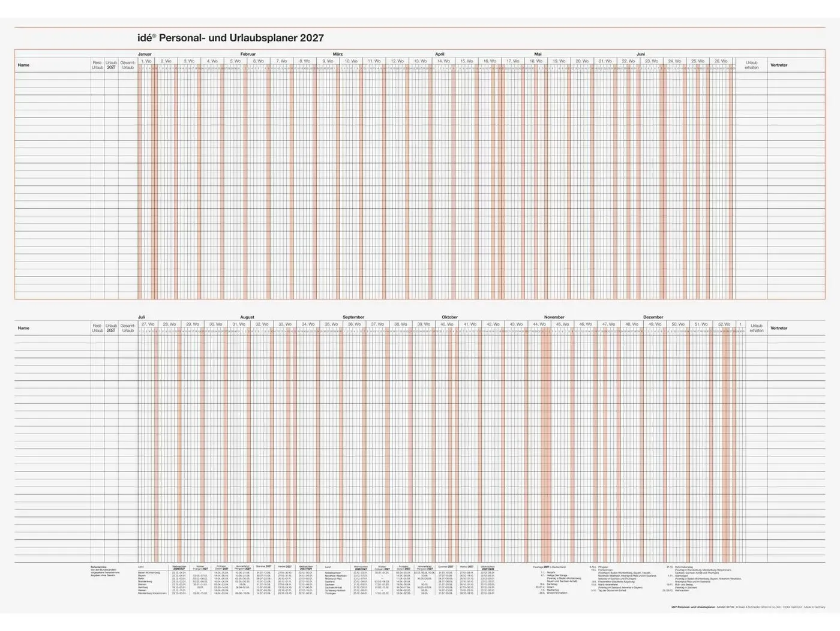Click the '13. Wo' week header
The width and height of the screenshot is (840, 631).
[x=421, y=61]
